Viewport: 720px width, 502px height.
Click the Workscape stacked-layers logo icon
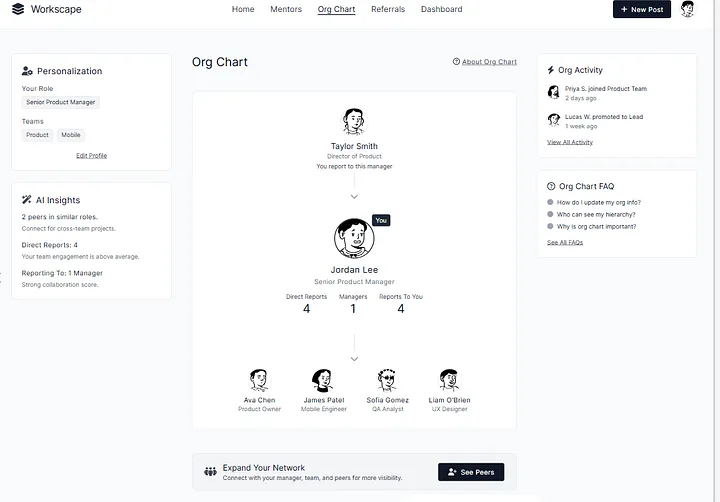(18, 9)
